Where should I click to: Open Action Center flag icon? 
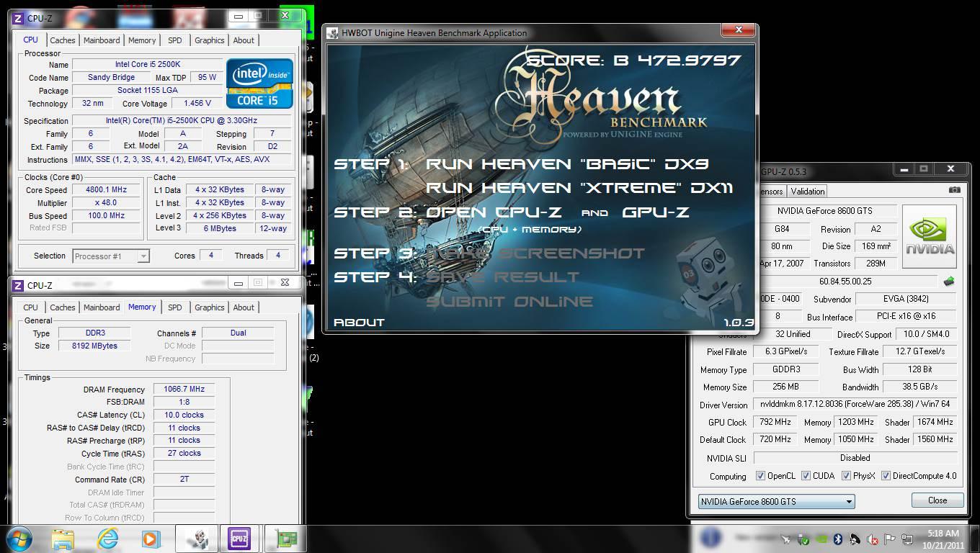point(890,539)
